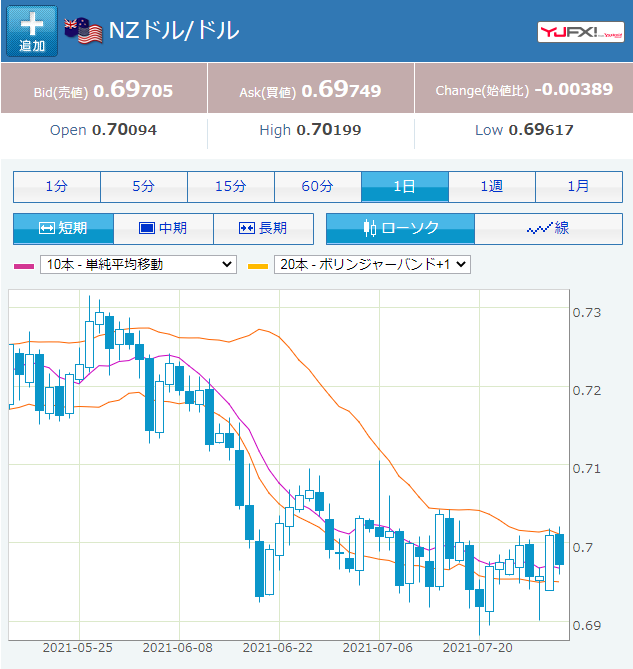The width and height of the screenshot is (633, 669).
Task: Open the 10本 - 単純平均移動 dropdown
Action: tap(138, 265)
